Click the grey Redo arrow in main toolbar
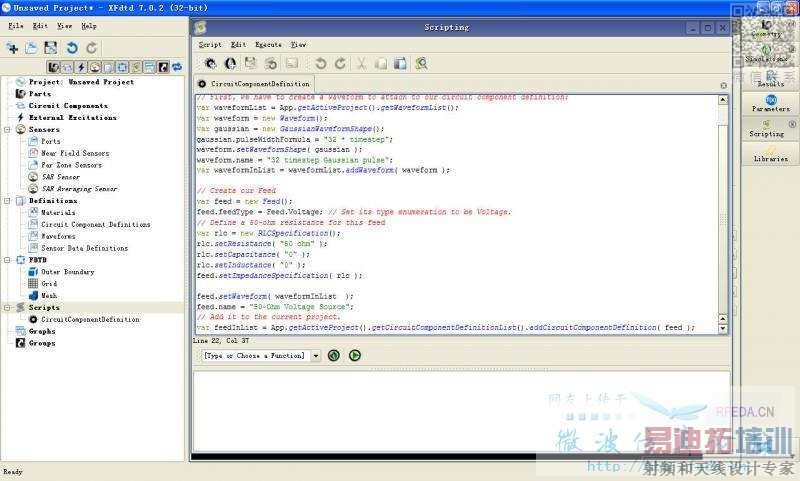The height and width of the screenshot is (481, 800). (x=92, y=48)
